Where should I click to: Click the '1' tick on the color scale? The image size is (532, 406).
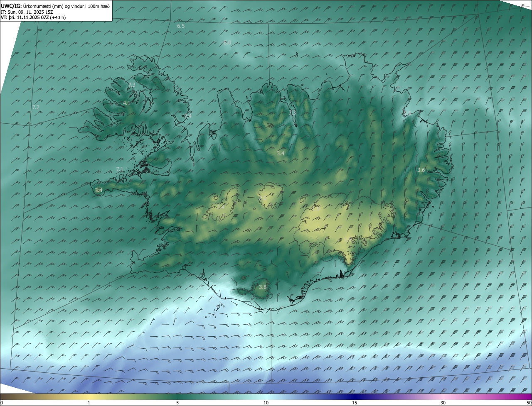(89, 403)
